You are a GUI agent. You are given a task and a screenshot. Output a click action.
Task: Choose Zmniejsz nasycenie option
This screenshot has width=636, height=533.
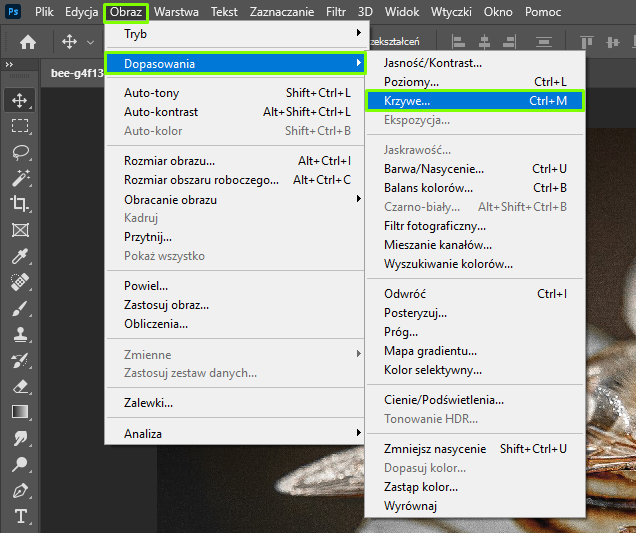pyautogui.click(x=475, y=449)
